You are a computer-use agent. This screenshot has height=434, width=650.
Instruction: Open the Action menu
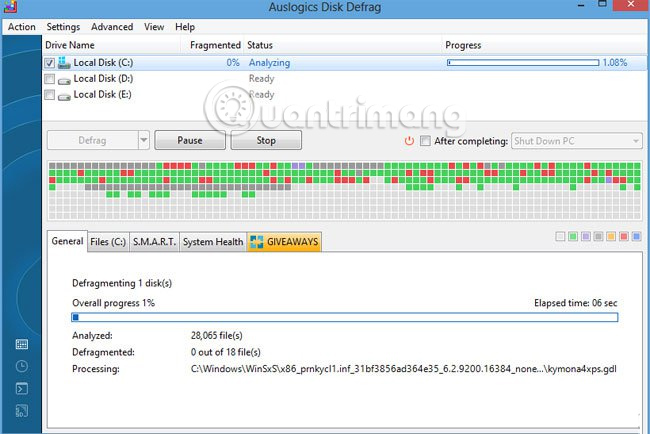click(22, 27)
